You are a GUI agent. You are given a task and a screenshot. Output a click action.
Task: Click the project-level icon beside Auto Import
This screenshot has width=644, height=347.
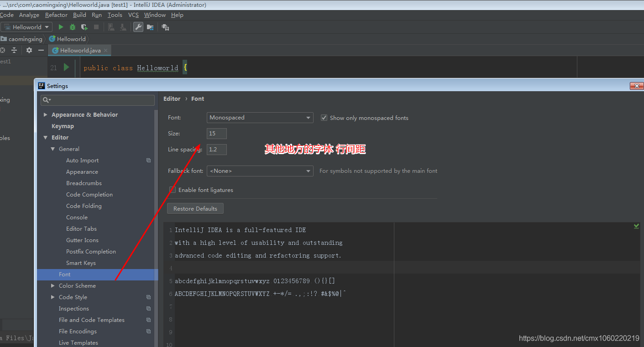[148, 161]
